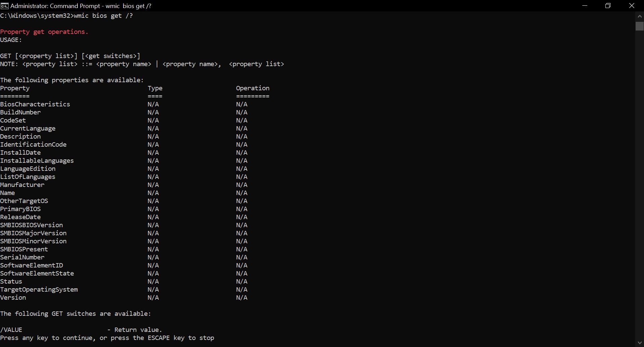Click the 'SerialNumber' property name
The width and height of the screenshot is (644, 347).
click(x=22, y=257)
